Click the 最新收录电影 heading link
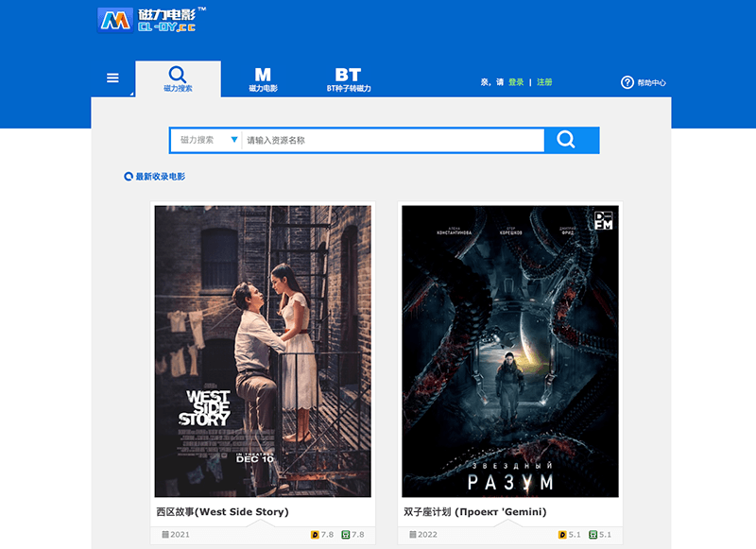 (x=160, y=177)
